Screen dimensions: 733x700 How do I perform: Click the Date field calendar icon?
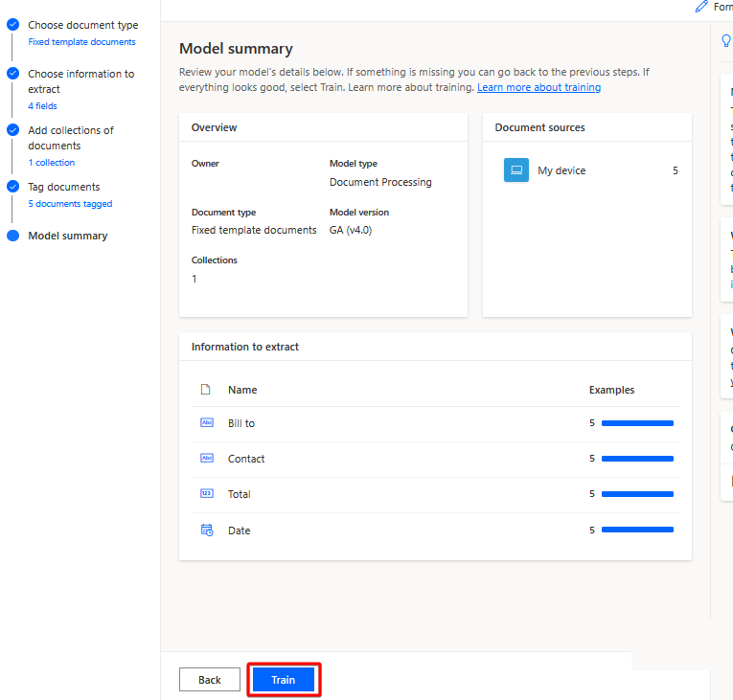click(x=207, y=530)
